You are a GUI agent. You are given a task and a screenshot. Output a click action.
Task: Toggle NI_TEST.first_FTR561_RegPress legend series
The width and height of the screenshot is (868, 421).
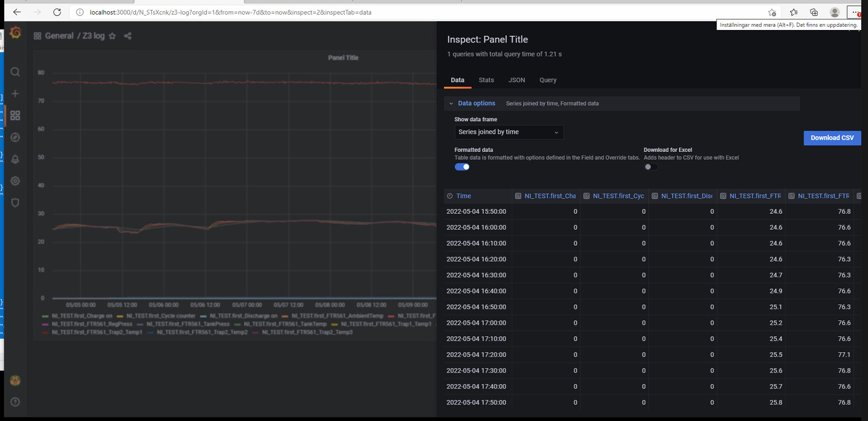(92, 324)
